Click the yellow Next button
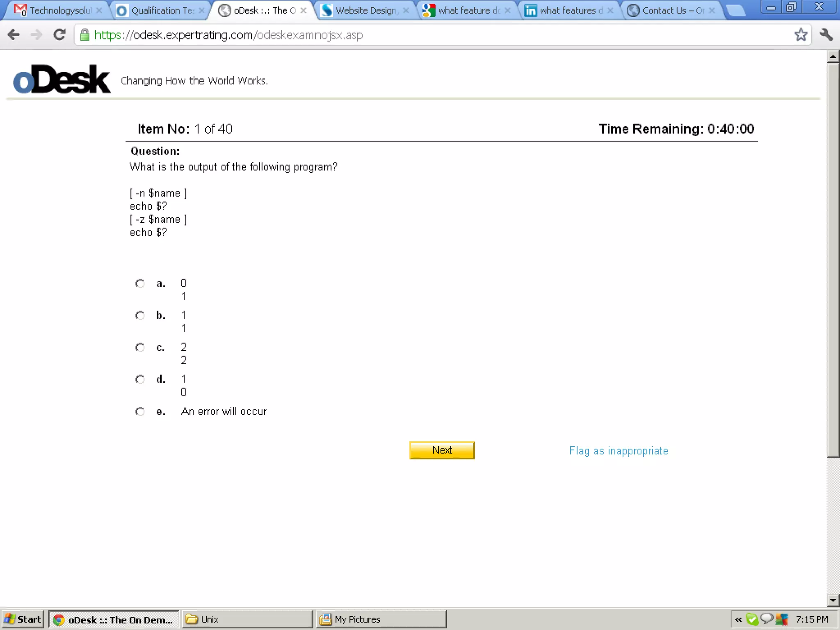840x630 pixels. (442, 450)
